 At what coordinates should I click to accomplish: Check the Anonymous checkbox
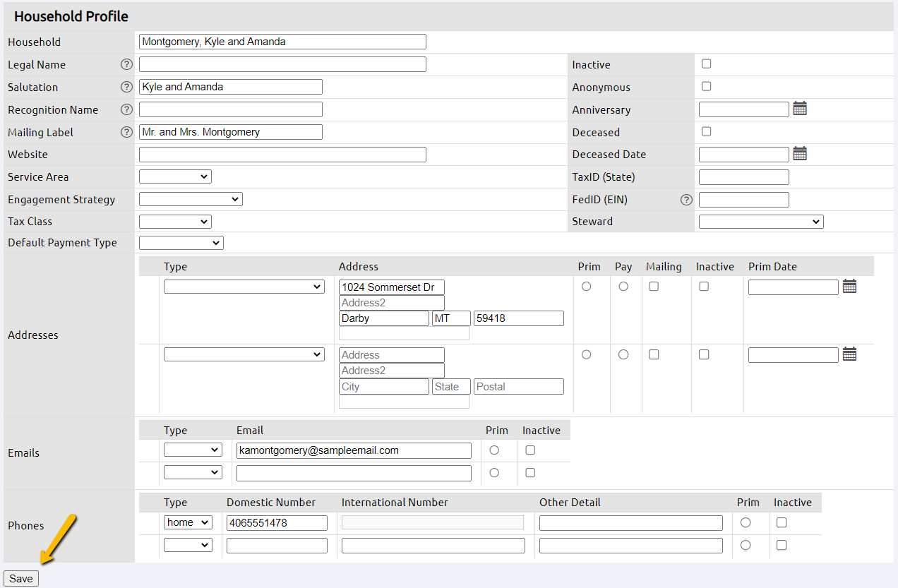click(x=706, y=86)
